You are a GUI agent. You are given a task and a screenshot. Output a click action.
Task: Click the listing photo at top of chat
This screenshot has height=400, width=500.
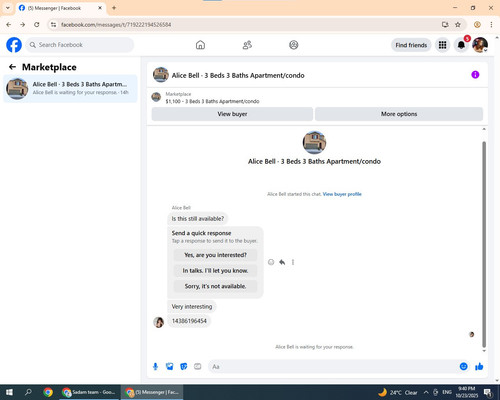click(x=314, y=143)
